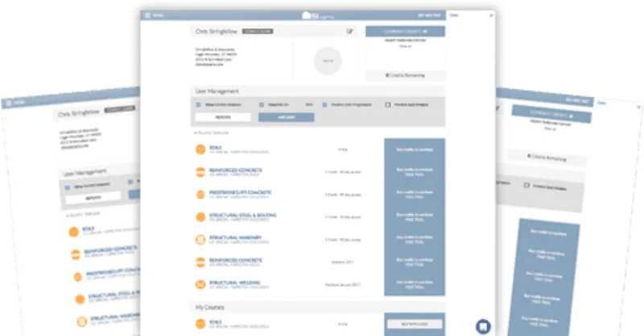The height and width of the screenshot is (336, 644).
Task: Click the Prestressed concrete icon in the left window
Action: [x=77, y=277]
